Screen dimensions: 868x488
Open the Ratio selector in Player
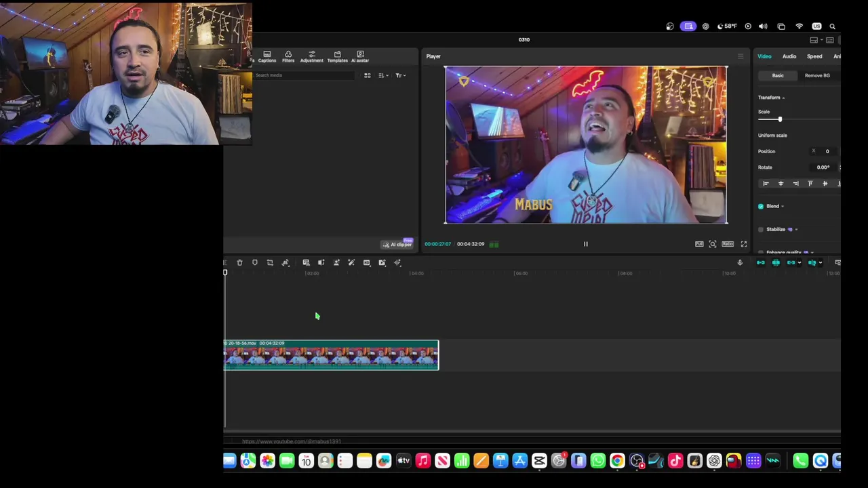(728, 244)
